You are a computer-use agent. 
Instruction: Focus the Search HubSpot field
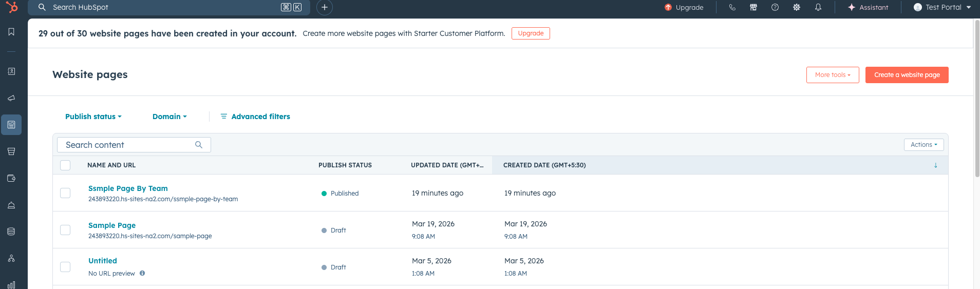pyautogui.click(x=169, y=7)
